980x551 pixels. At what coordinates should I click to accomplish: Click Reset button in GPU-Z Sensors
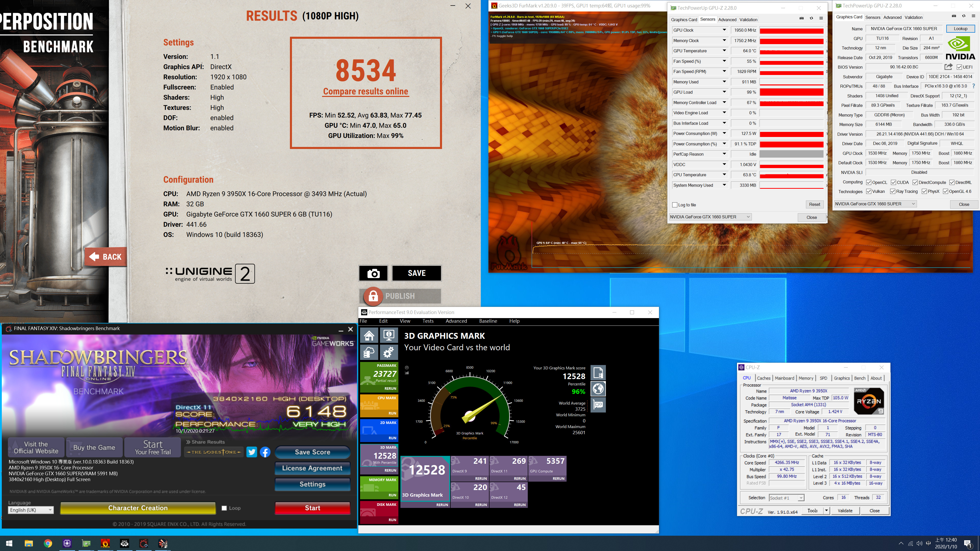pyautogui.click(x=815, y=204)
